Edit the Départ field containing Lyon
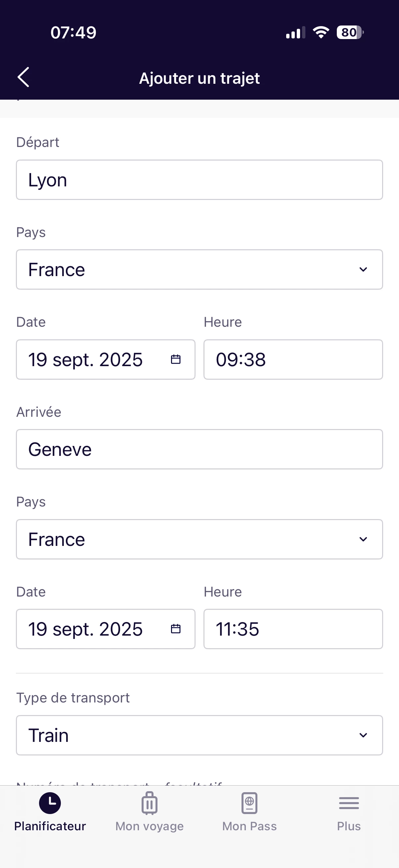 tap(199, 180)
